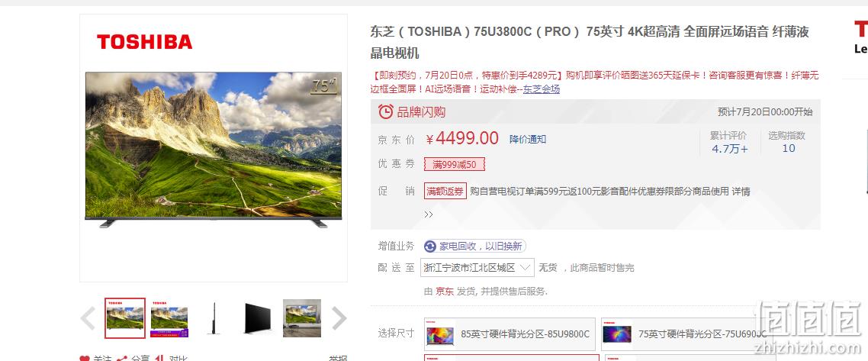The width and height of the screenshot is (868, 361).
Task: Open the 东芝会场 link
Action: (x=542, y=89)
